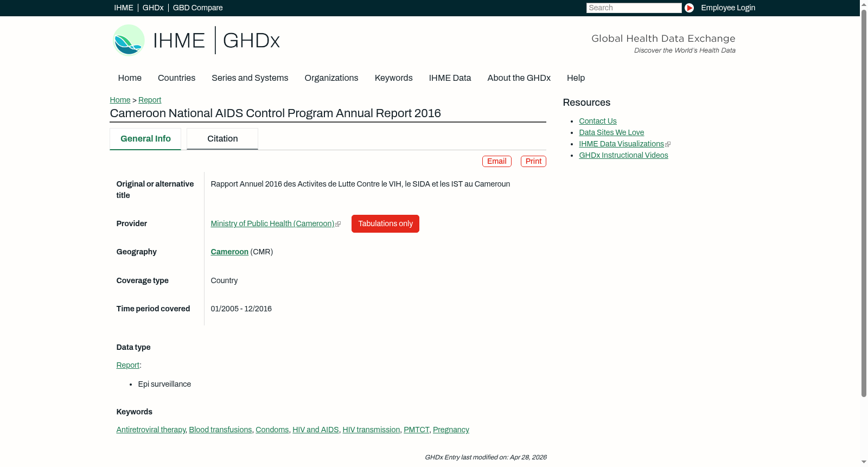The image size is (868, 467).
Task: Click the time period value 01/2005 - 12/2016
Action: click(x=241, y=309)
